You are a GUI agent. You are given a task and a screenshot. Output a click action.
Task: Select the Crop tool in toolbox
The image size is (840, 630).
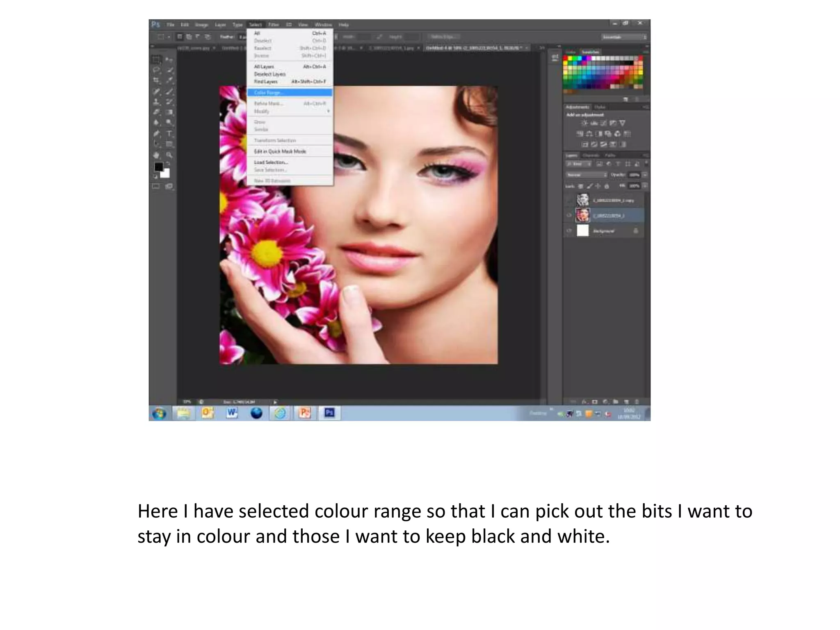(x=157, y=80)
